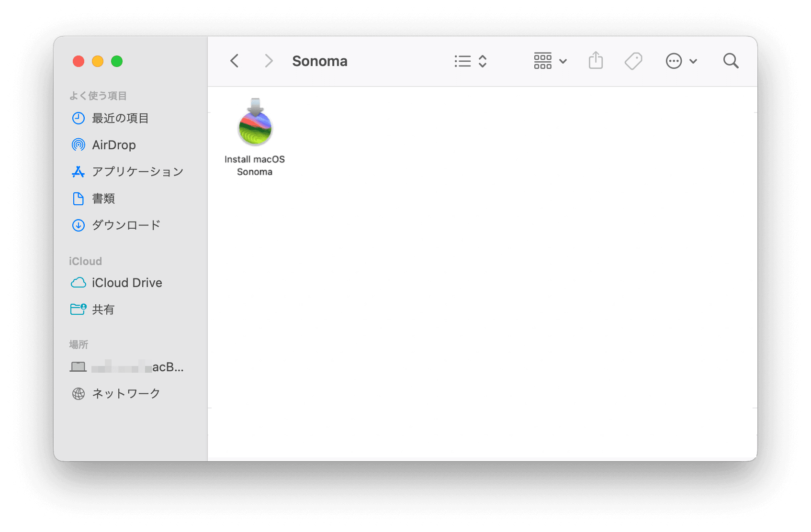Click the download arrow icon beside ダウンロード
Image resolution: width=811 pixels, height=532 pixels.
coord(78,225)
